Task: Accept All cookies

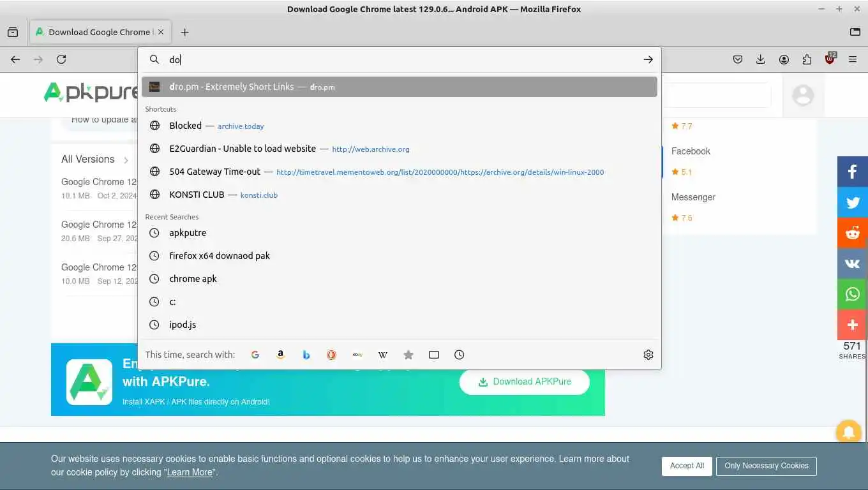Action: point(687,466)
